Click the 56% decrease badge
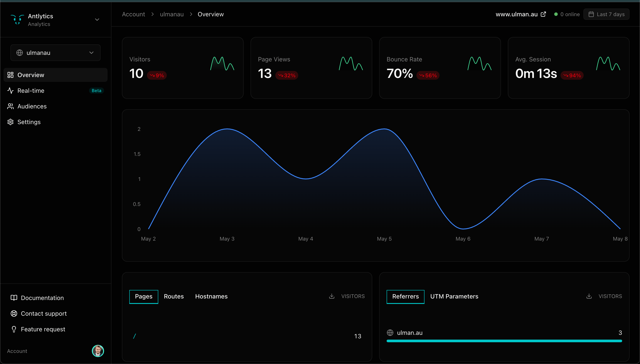This screenshot has width=640, height=364. tap(428, 76)
